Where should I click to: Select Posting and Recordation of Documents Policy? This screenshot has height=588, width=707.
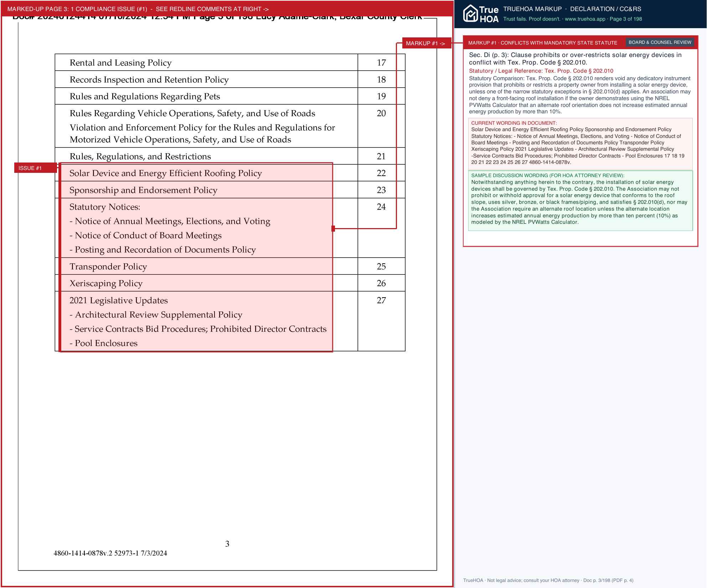coord(162,250)
